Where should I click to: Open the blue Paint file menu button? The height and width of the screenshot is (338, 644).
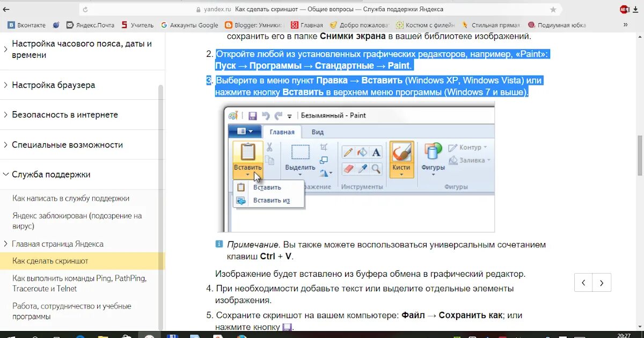click(x=244, y=131)
